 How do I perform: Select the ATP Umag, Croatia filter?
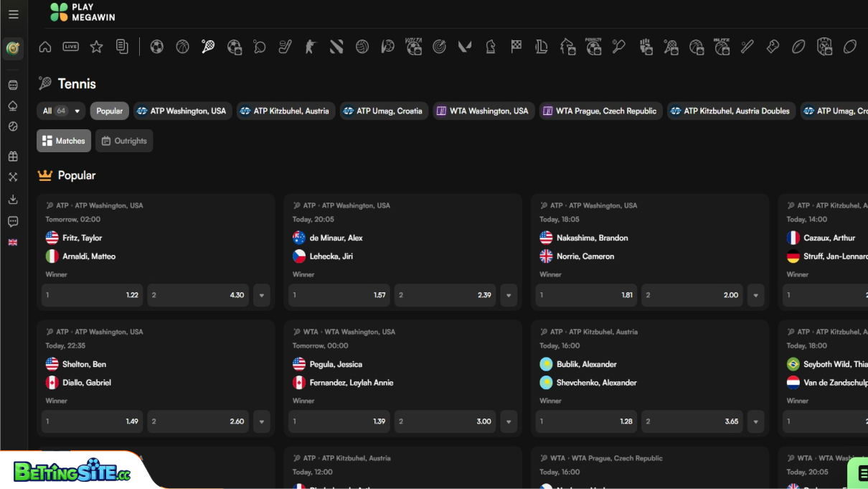(383, 111)
